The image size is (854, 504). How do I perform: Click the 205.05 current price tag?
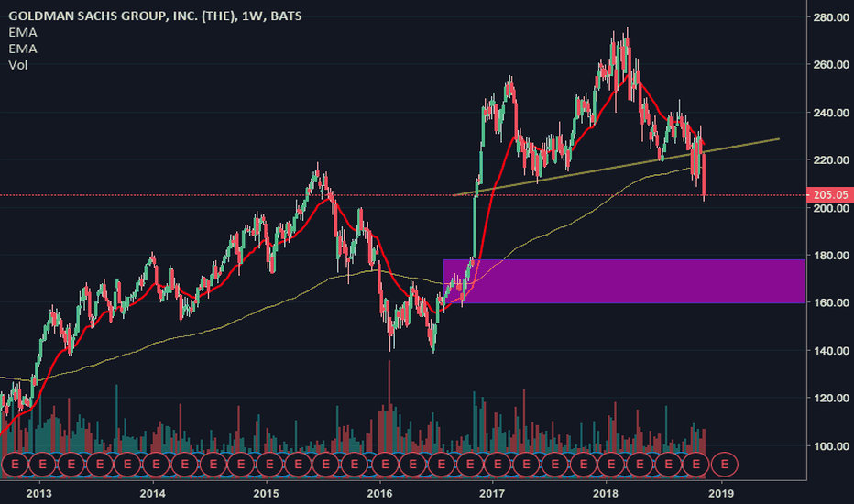830,194
